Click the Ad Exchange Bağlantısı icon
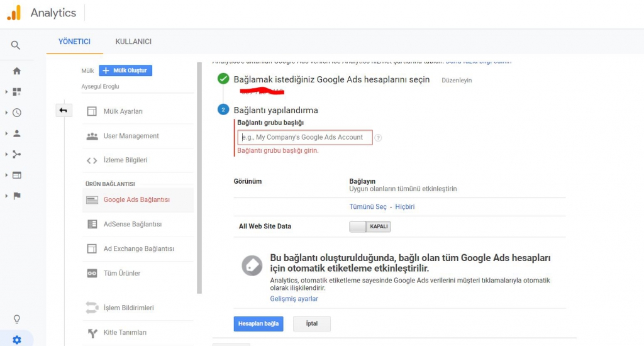The height and width of the screenshot is (346, 644). click(92, 248)
